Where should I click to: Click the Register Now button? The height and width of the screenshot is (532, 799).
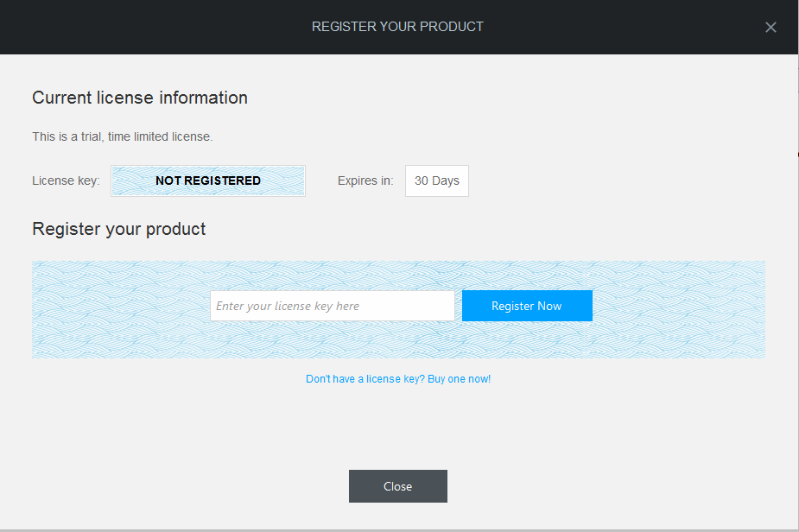pyautogui.click(x=527, y=306)
